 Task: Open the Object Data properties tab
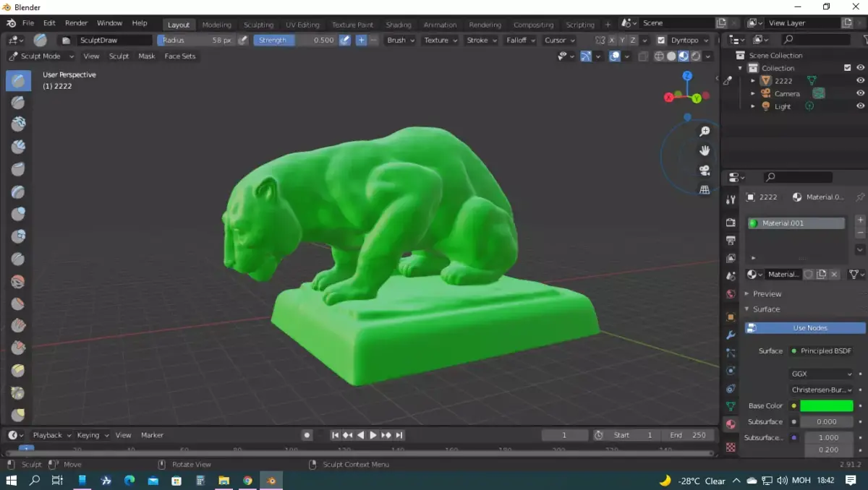(x=731, y=406)
